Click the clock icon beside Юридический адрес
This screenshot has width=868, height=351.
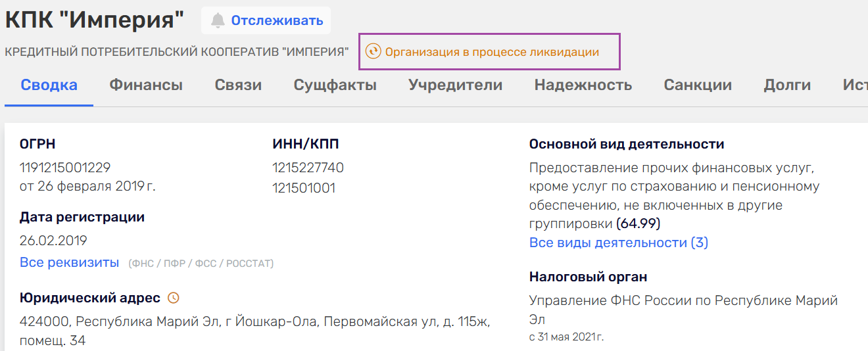click(x=174, y=298)
